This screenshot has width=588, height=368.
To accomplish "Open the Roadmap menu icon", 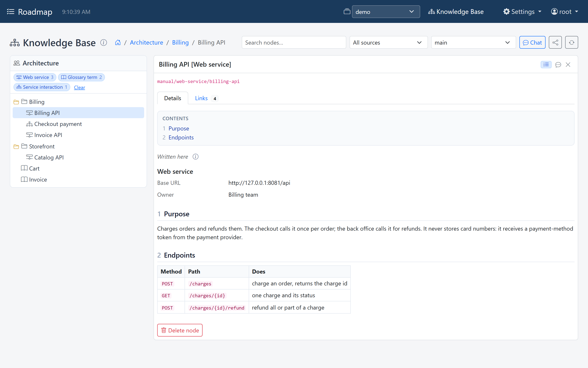I will tap(11, 12).
